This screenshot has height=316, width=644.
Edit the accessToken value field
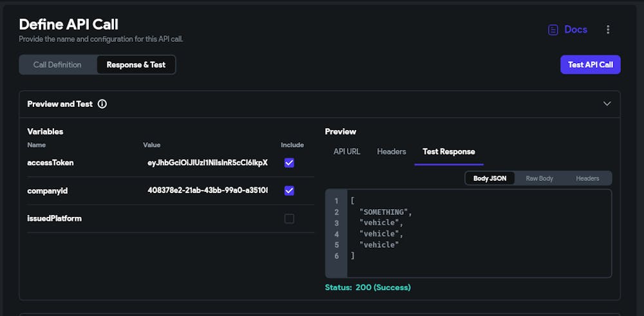(x=207, y=163)
